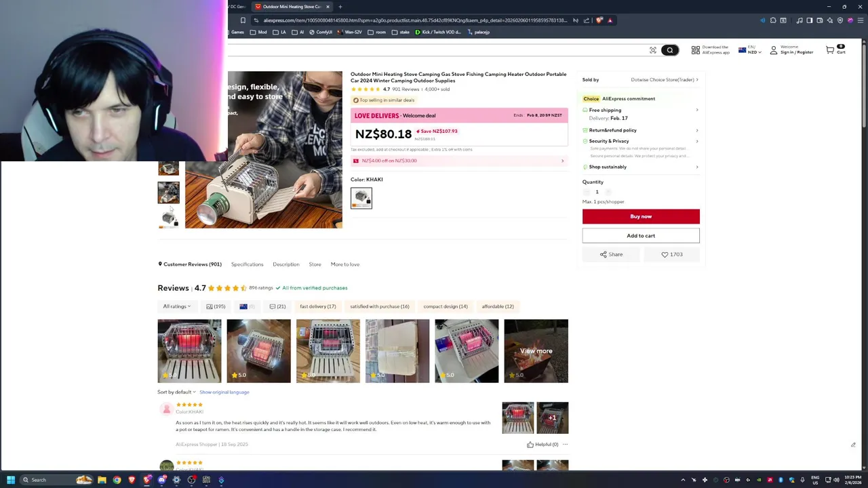
Task: Filter reviews by New Zealand flag
Action: (x=247, y=306)
